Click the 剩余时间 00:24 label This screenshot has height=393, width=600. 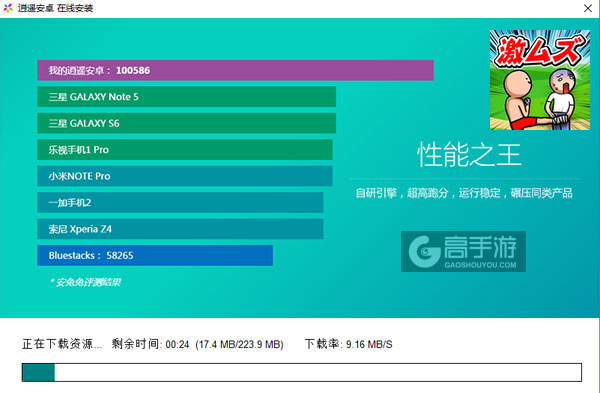click(x=150, y=344)
